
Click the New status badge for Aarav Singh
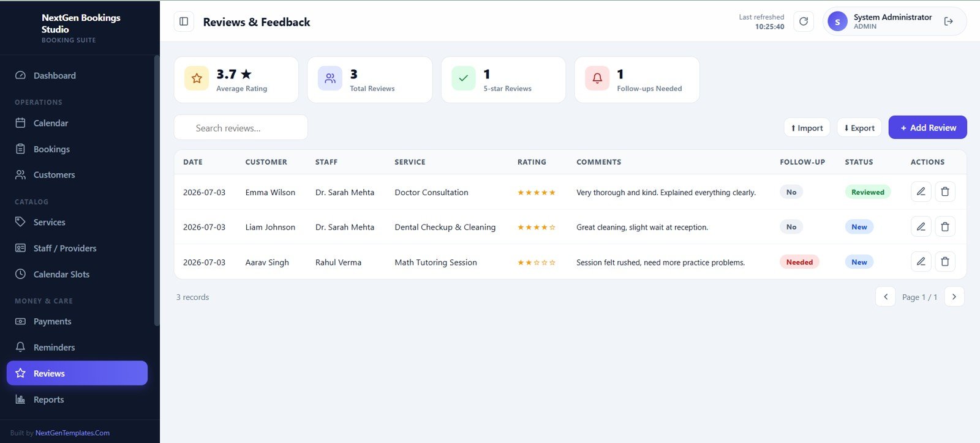[x=859, y=262]
